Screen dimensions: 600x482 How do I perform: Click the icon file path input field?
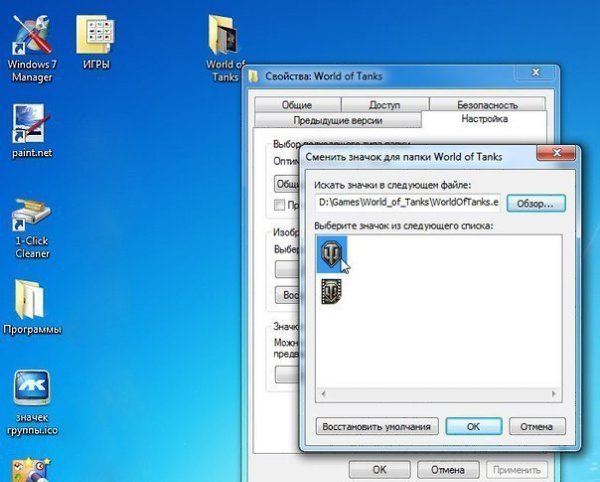coord(408,203)
